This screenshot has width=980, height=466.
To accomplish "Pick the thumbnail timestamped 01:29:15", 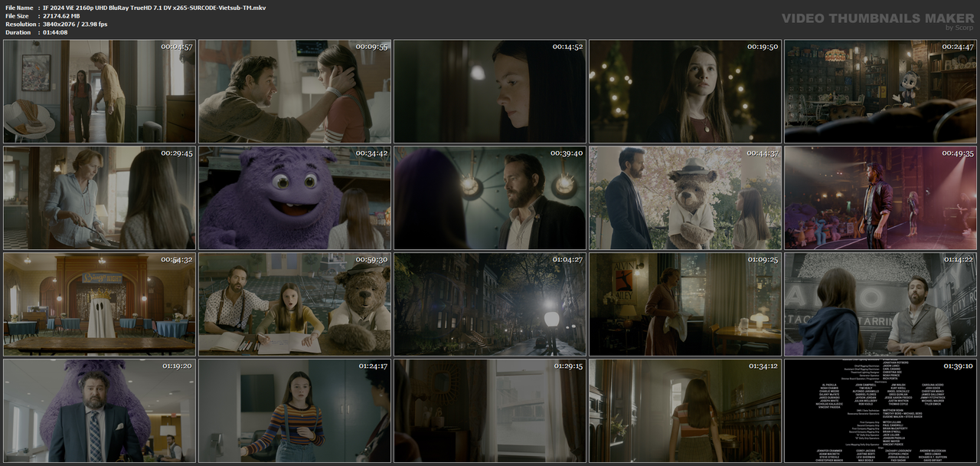I will pos(490,412).
